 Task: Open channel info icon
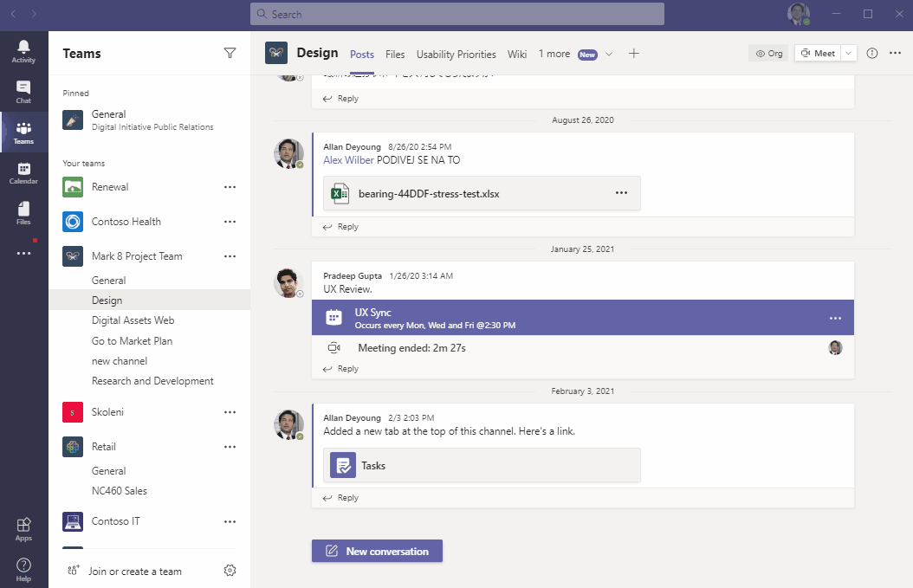click(871, 53)
